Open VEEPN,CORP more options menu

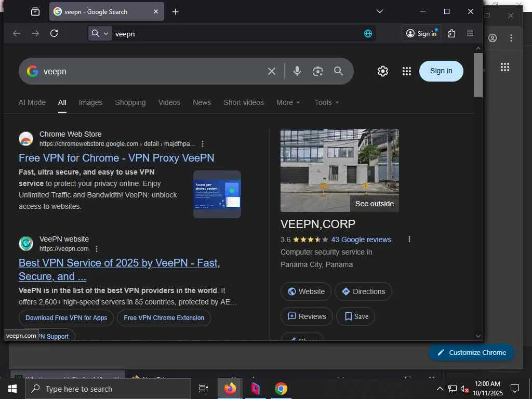click(409, 239)
